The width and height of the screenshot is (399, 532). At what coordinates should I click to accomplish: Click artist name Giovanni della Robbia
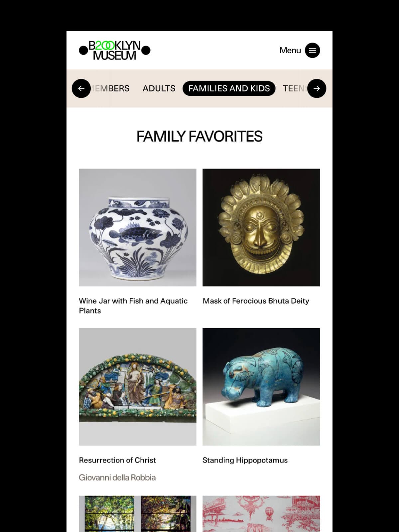pos(117,477)
